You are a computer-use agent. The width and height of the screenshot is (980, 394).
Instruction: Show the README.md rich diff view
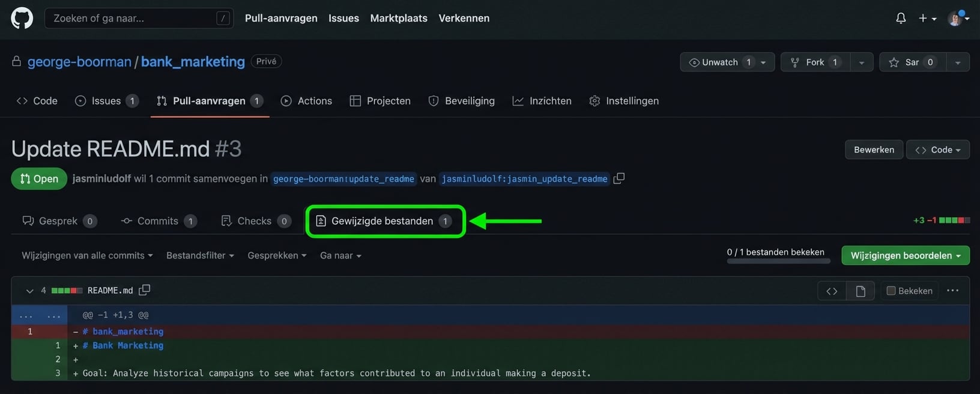[861, 291]
